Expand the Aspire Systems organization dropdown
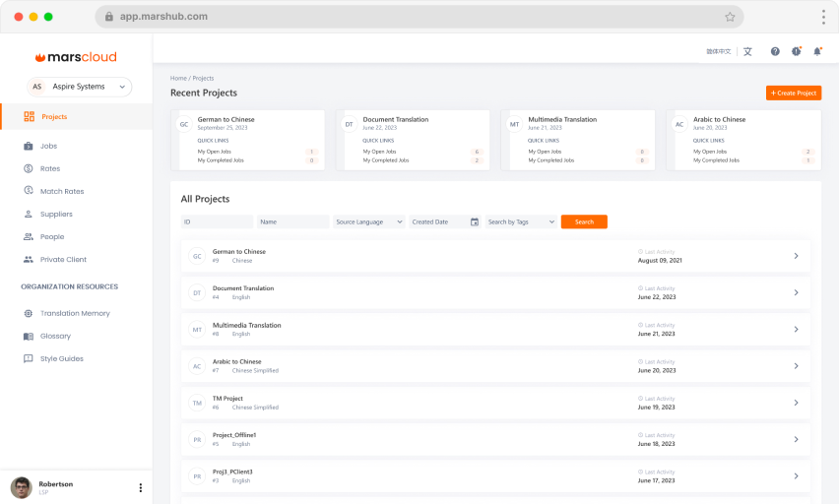 tap(79, 87)
